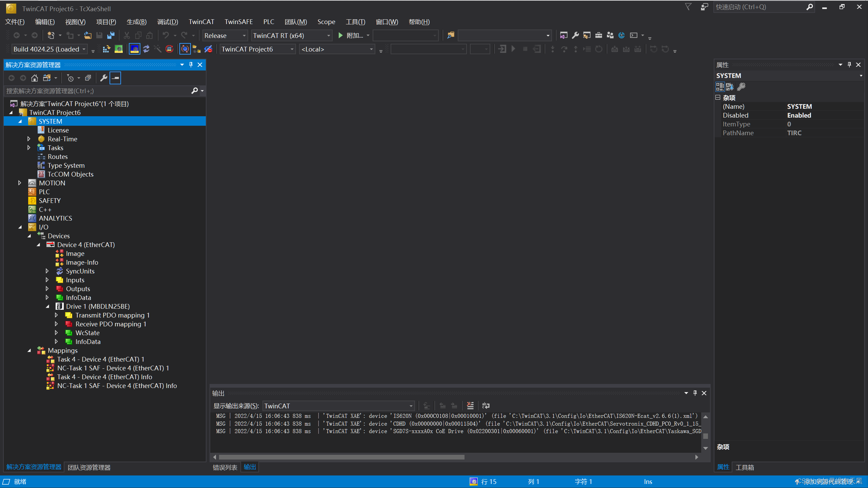This screenshot has height=488, width=868.
Task: Select Device 4 (EtherCAT) tree item
Action: [x=86, y=245]
